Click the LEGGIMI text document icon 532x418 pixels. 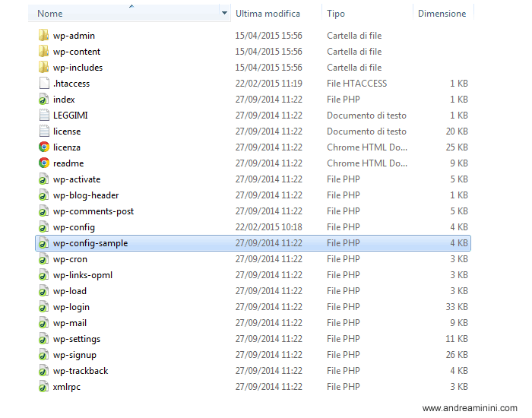point(44,116)
